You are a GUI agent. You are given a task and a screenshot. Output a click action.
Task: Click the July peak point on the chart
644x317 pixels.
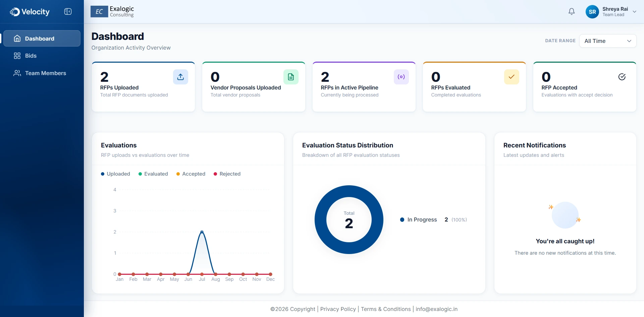pyautogui.click(x=202, y=232)
